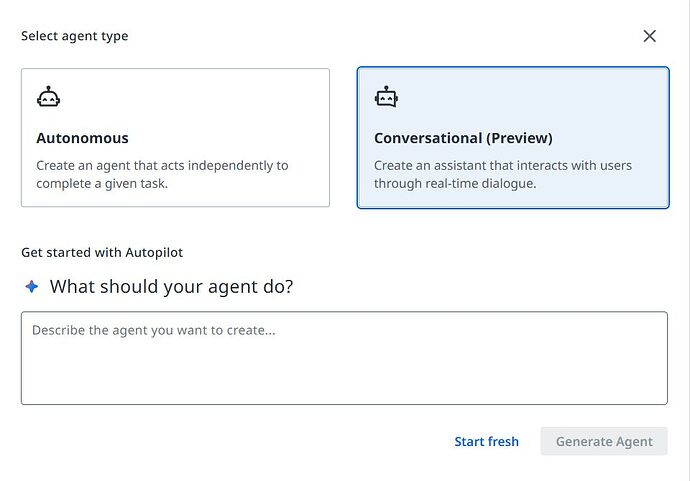Click the Start fresh link
This screenshot has width=690, height=481.
(x=486, y=441)
